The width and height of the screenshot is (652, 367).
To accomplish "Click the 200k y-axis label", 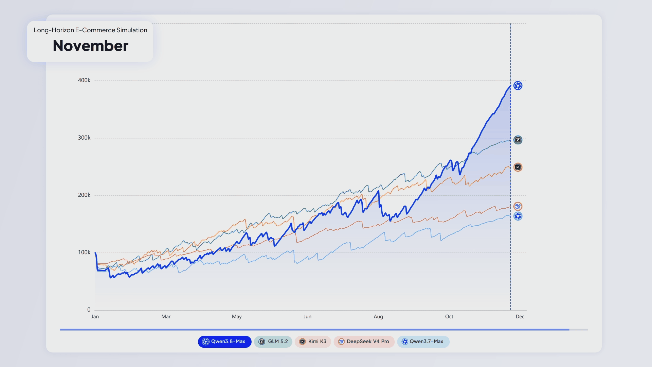I will pyautogui.click(x=84, y=195).
